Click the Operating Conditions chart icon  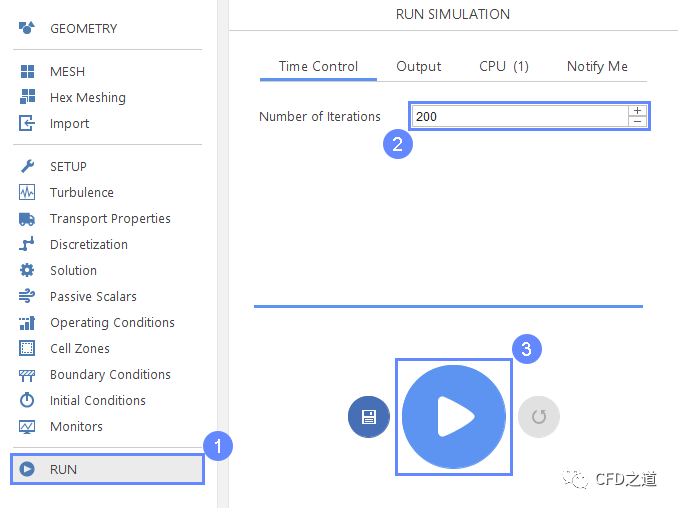27,323
